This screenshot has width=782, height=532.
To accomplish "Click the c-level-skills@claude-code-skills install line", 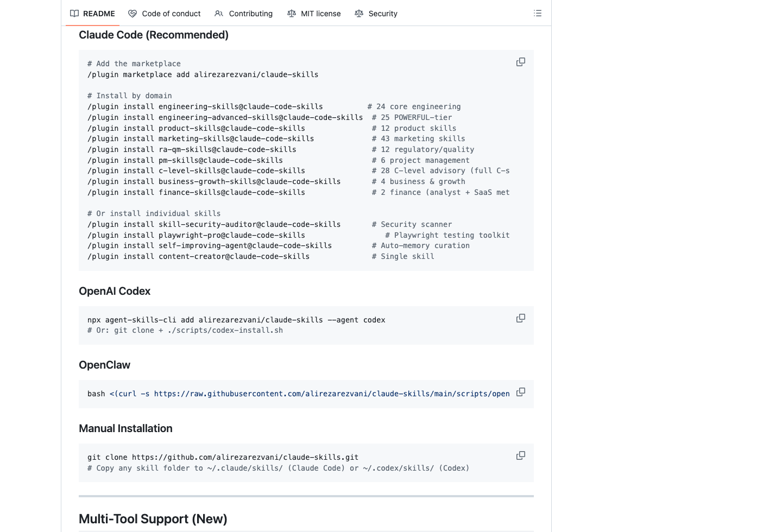I will (x=196, y=170).
